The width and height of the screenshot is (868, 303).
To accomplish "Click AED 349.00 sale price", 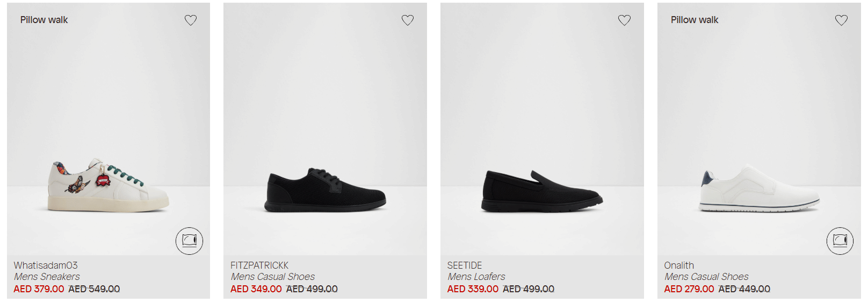I will [256, 289].
